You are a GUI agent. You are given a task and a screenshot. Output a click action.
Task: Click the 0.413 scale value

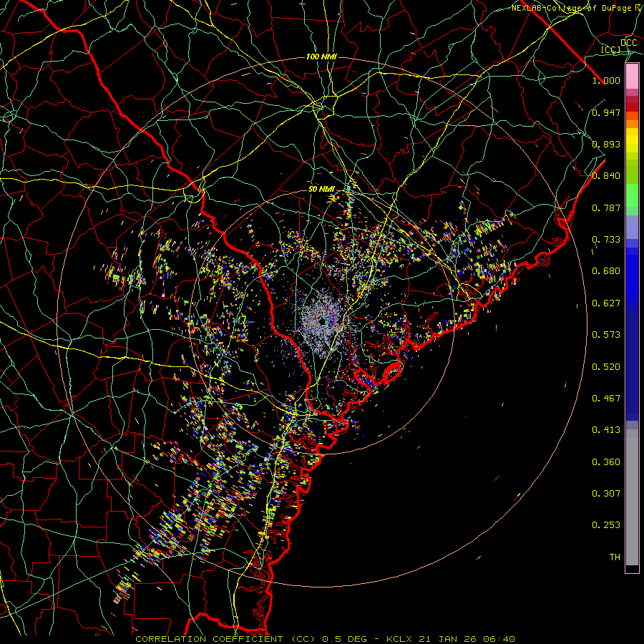[606, 430]
